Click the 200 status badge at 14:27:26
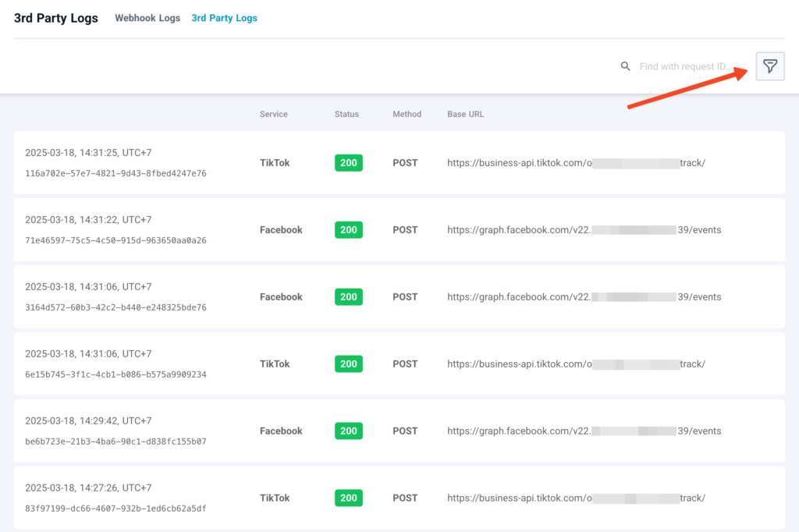 [349, 498]
